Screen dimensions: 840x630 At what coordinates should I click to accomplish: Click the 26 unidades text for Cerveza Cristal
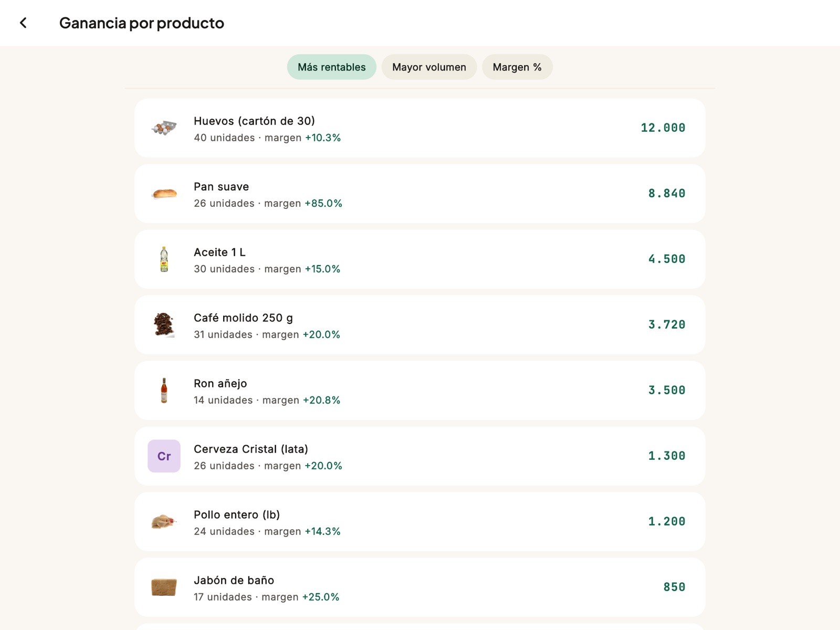(224, 466)
